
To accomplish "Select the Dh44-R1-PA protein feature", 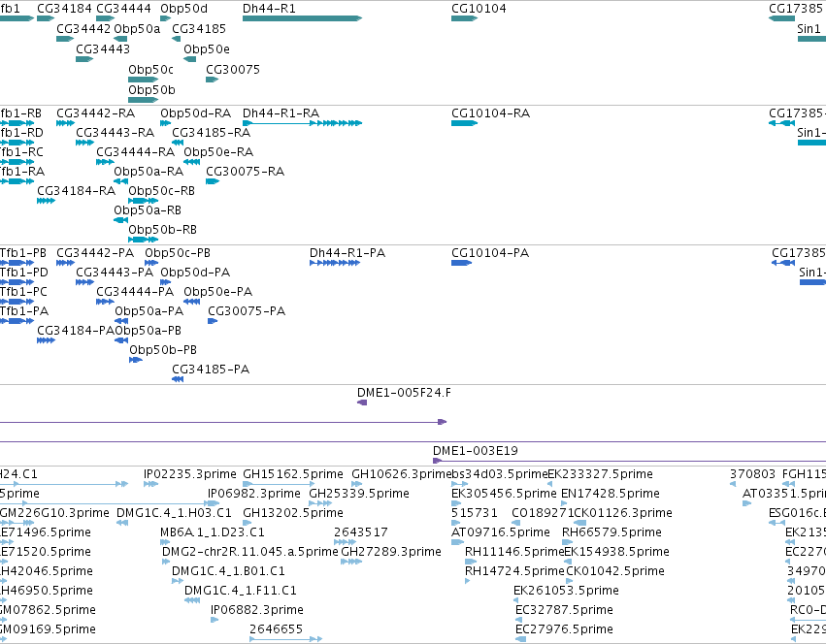I will (335, 263).
